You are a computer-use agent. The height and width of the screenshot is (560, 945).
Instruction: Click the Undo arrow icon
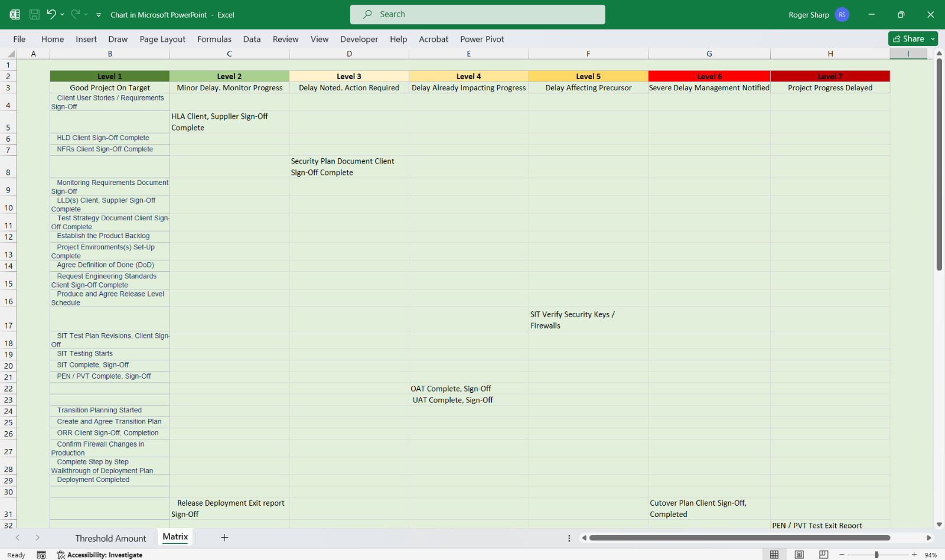(x=51, y=14)
